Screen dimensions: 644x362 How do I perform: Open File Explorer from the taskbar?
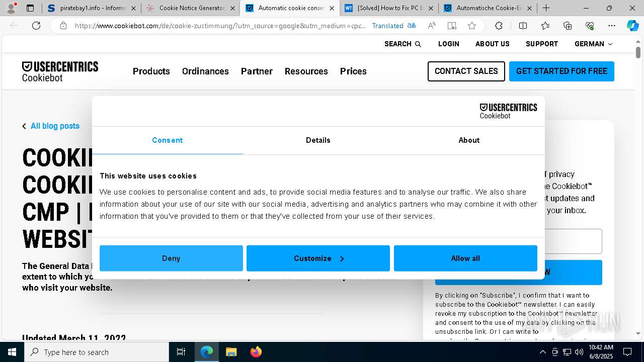click(x=231, y=352)
